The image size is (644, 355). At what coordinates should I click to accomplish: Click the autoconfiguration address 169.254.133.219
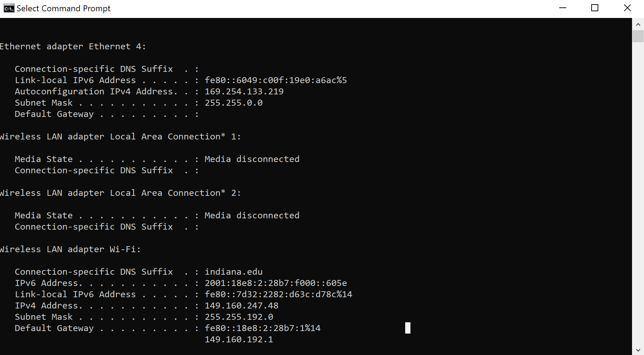point(244,92)
